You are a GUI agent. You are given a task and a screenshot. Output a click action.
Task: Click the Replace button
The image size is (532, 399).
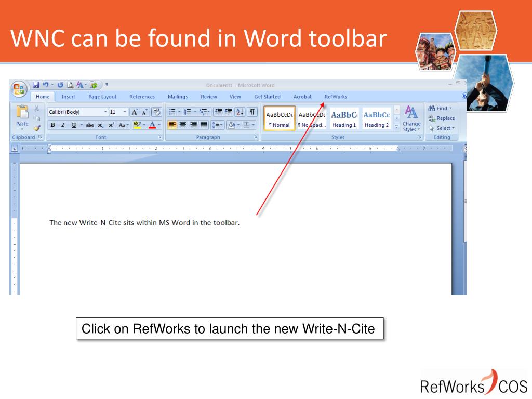pyautogui.click(x=442, y=118)
